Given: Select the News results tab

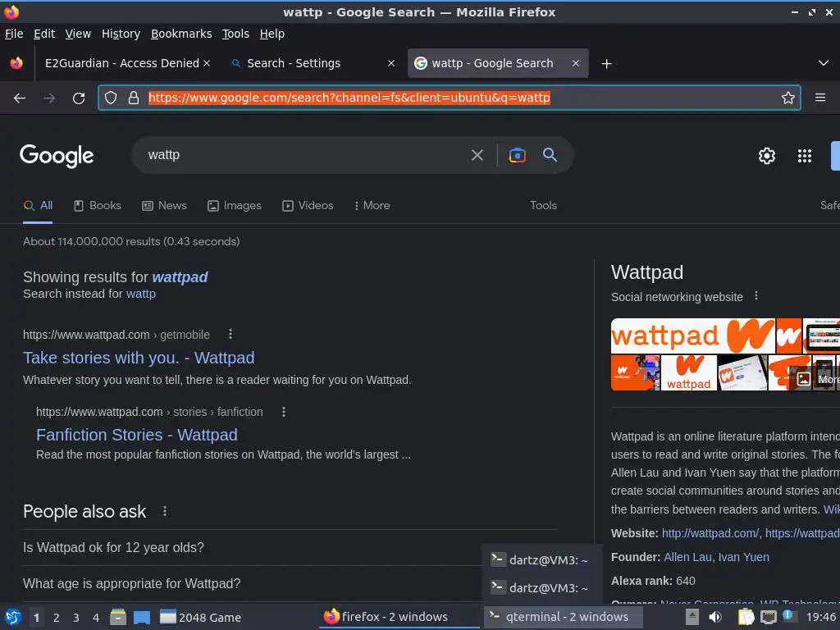Looking at the screenshot, I should [164, 205].
